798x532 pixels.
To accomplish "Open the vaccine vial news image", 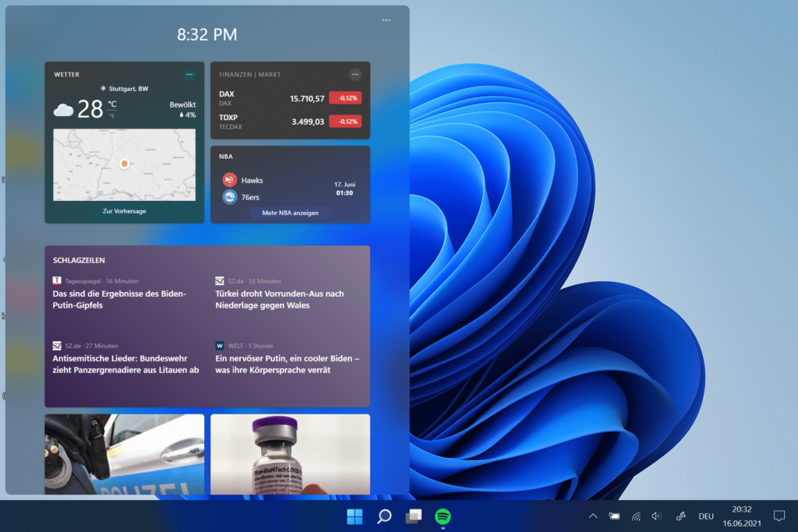I will click(290, 454).
